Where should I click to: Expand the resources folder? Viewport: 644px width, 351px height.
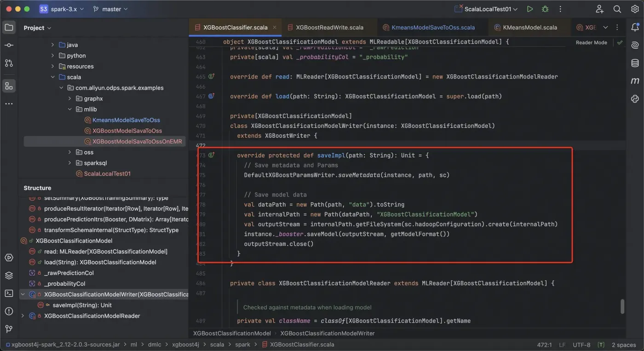(x=53, y=66)
